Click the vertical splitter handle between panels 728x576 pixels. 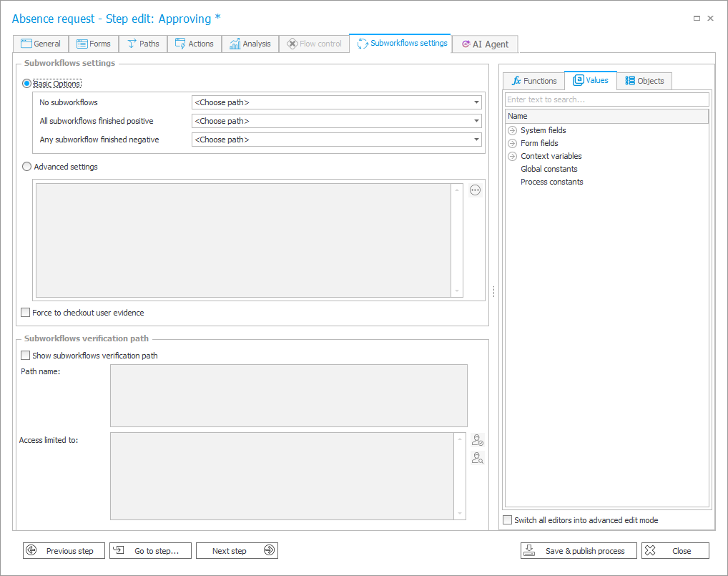493,291
